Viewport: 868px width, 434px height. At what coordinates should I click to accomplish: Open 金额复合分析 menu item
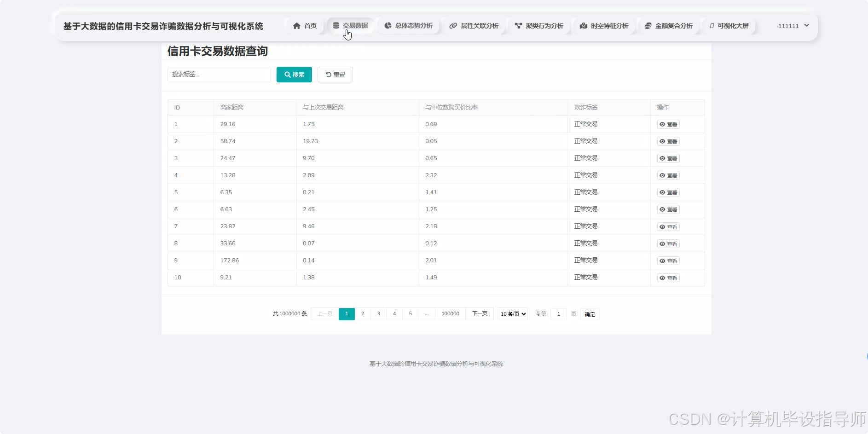click(669, 26)
